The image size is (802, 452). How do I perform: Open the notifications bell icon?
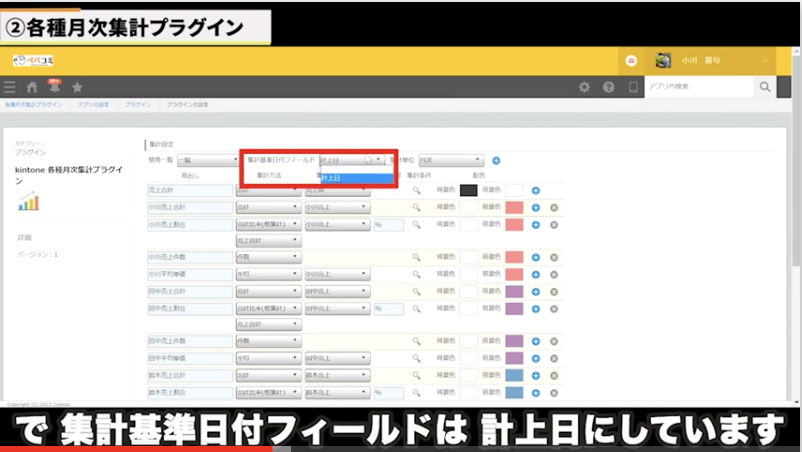point(54,87)
